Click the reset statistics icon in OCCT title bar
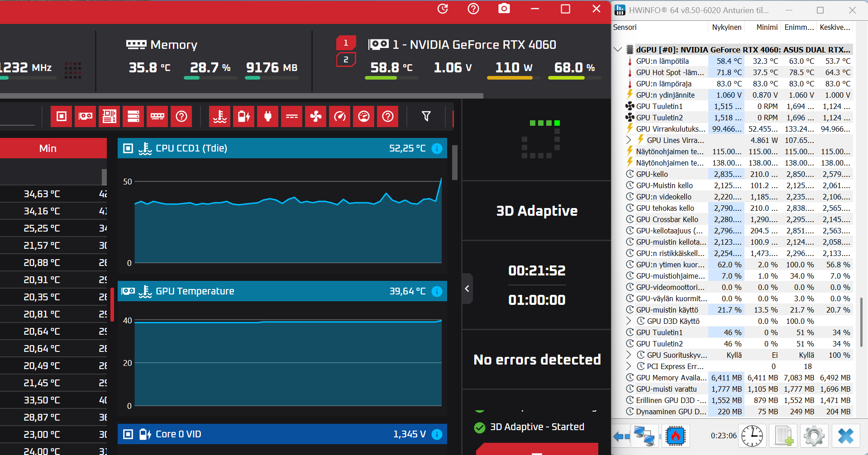 point(443,9)
